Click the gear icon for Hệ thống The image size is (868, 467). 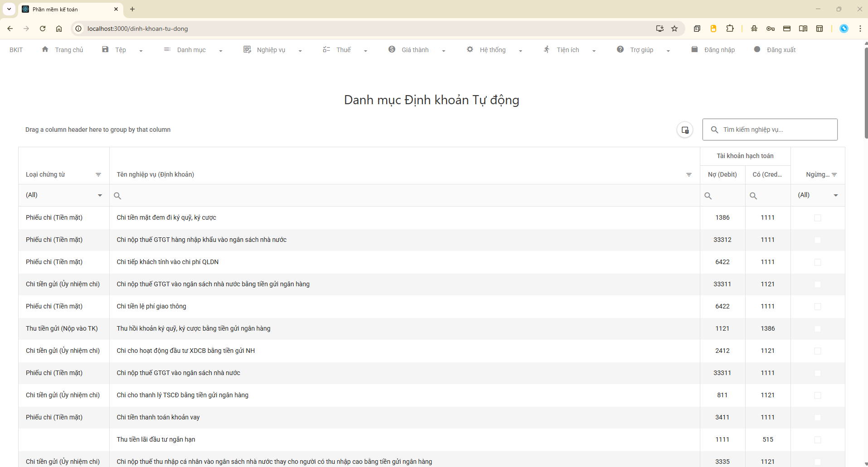[470, 49]
